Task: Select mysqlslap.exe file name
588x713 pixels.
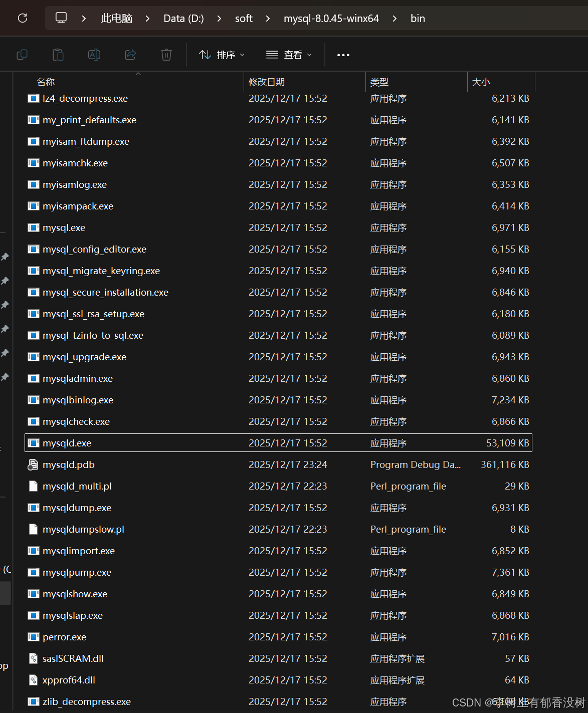Action: point(73,615)
